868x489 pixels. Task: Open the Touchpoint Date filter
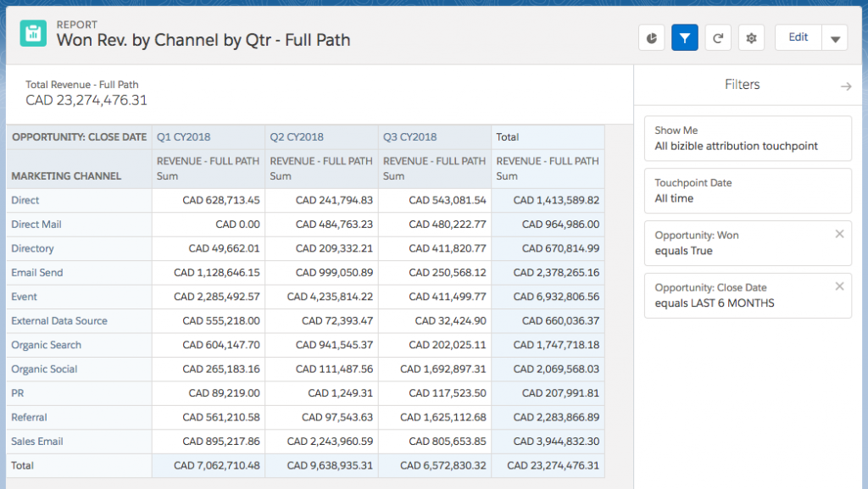click(x=747, y=191)
